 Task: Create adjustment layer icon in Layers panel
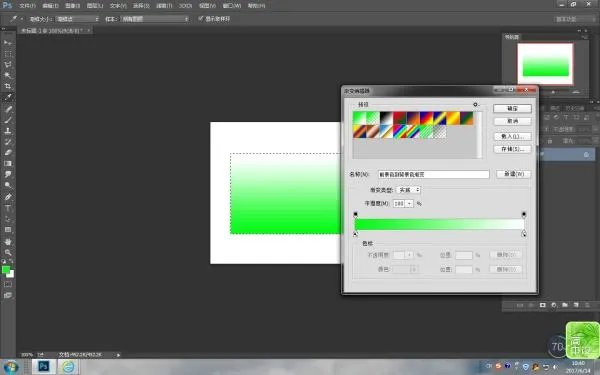click(553, 305)
